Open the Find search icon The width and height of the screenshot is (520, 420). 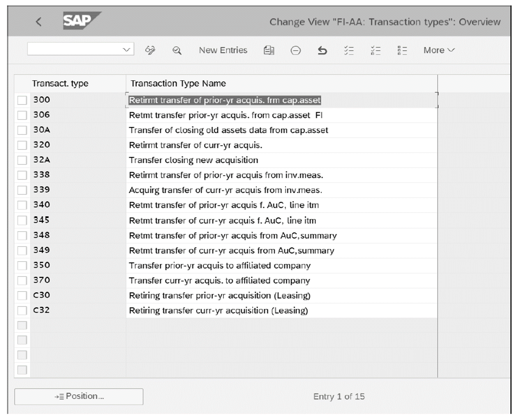(176, 50)
